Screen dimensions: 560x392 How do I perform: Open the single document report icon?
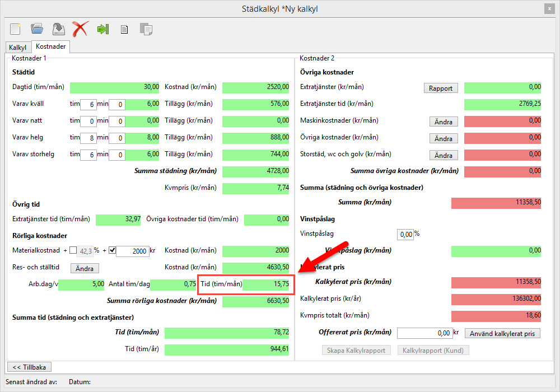(x=124, y=29)
